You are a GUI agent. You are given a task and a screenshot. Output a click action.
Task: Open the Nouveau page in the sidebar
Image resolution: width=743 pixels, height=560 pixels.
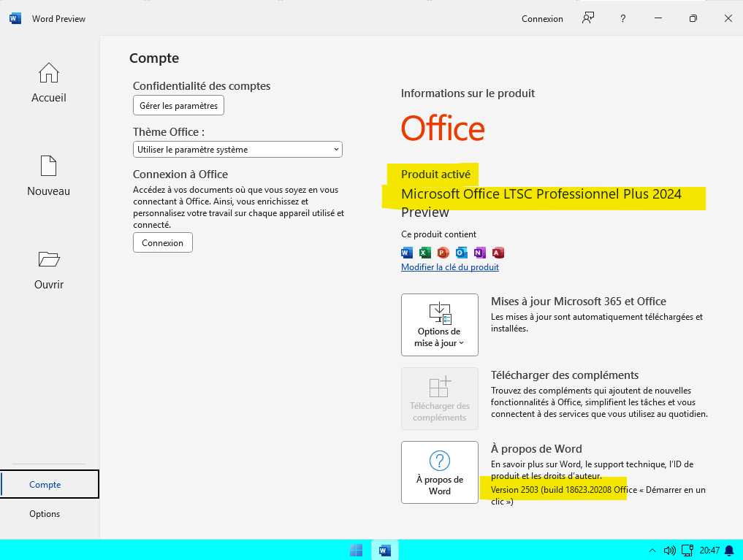(49, 176)
